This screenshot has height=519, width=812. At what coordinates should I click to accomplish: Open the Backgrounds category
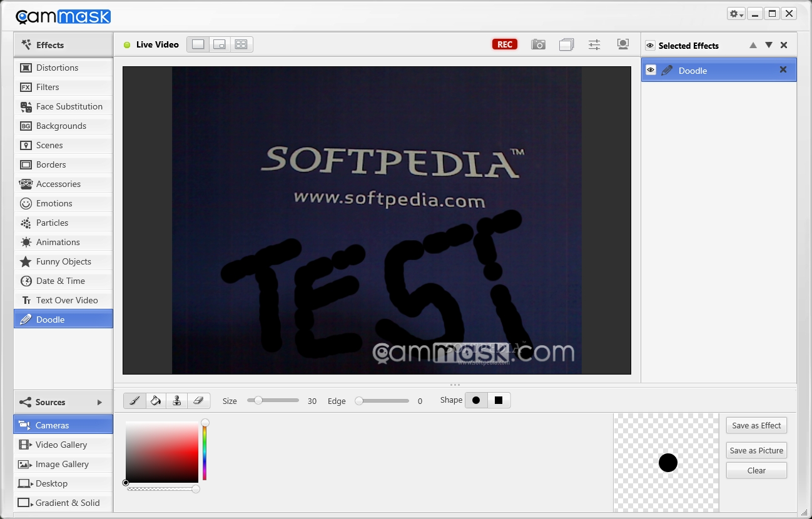(x=63, y=126)
